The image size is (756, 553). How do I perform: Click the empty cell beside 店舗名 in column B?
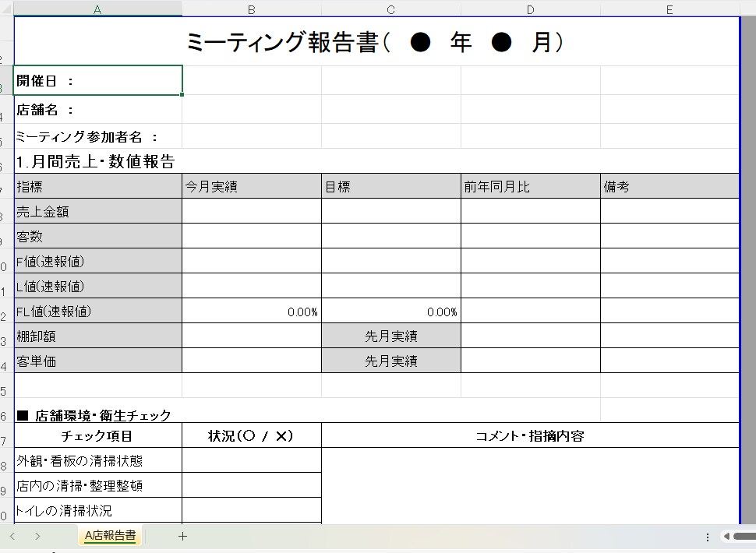click(x=252, y=109)
